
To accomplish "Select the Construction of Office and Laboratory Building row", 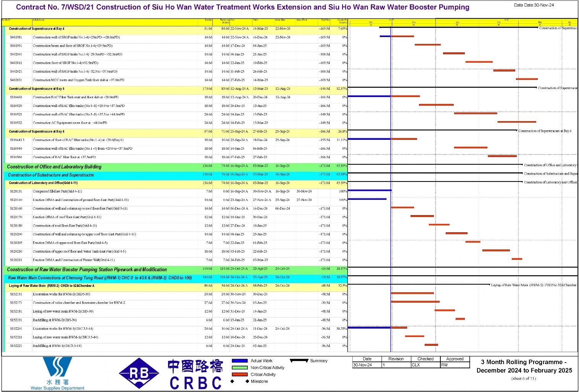I will pos(175,167).
